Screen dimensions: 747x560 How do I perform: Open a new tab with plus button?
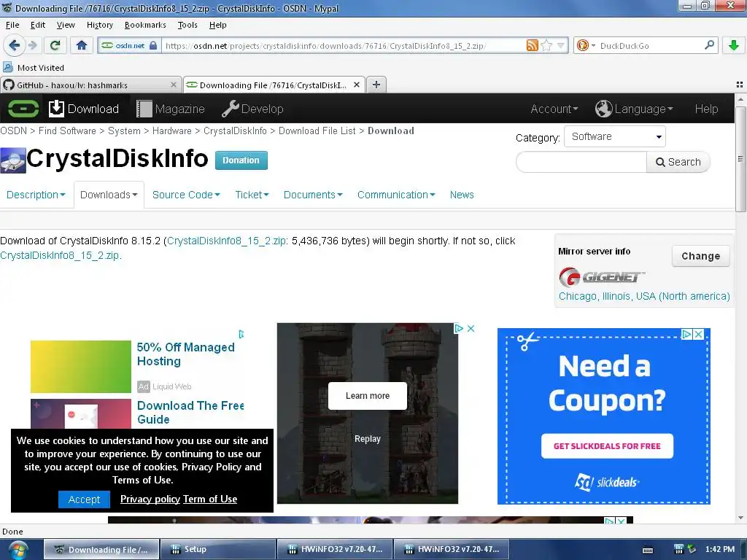pos(376,85)
